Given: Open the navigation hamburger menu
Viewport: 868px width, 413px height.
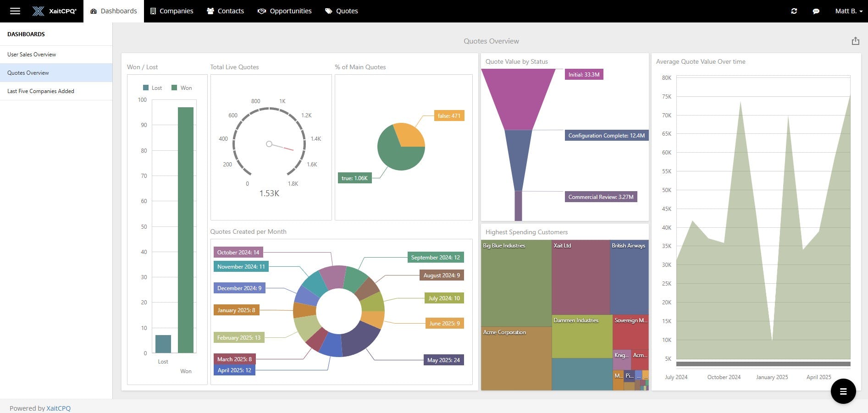Looking at the screenshot, I should tap(15, 11).
